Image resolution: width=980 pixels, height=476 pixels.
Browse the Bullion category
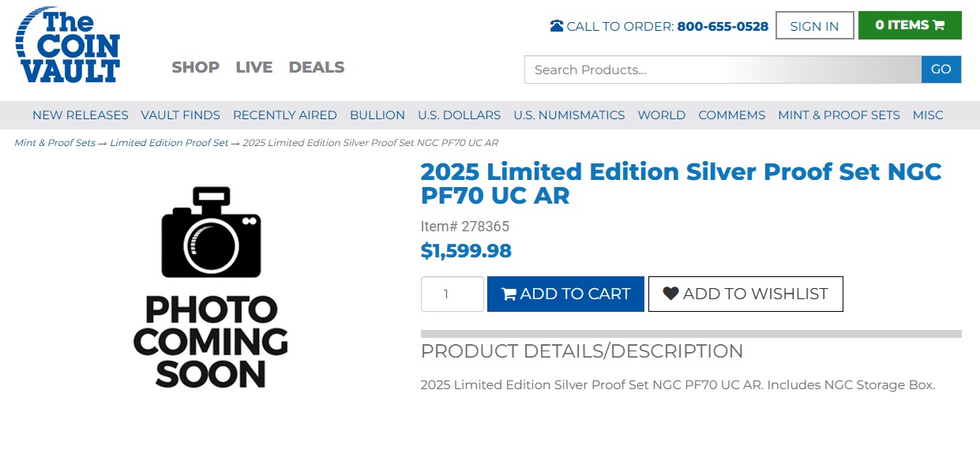377,115
